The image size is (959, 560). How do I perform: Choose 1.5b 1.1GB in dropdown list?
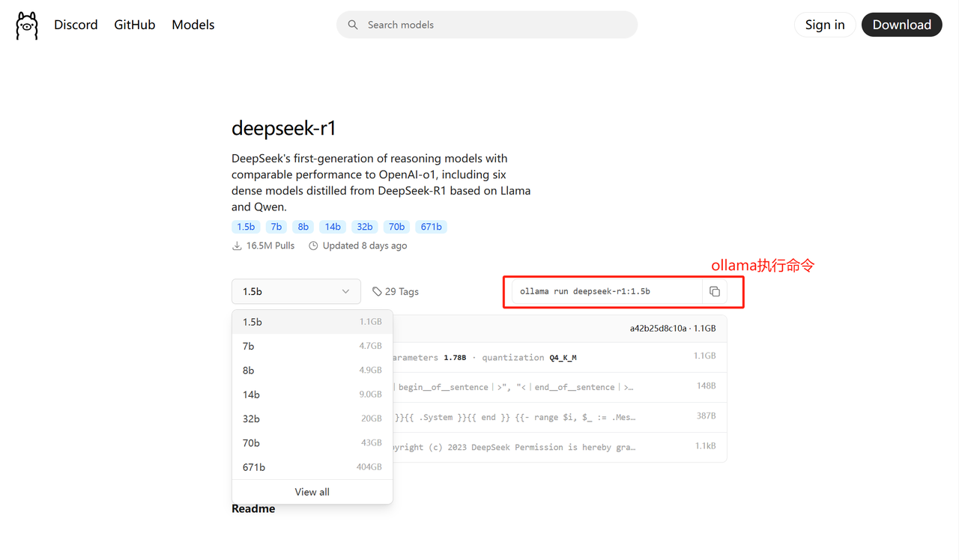pyautogui.click(x=312, y=322)
